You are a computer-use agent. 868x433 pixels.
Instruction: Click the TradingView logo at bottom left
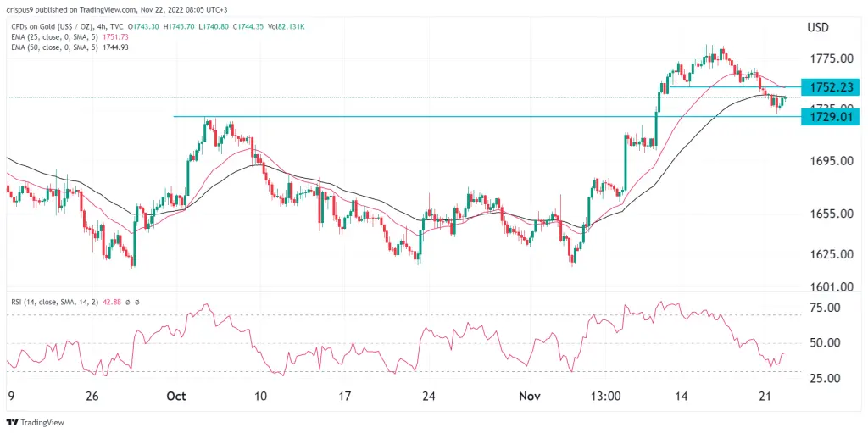pos(36,422)
